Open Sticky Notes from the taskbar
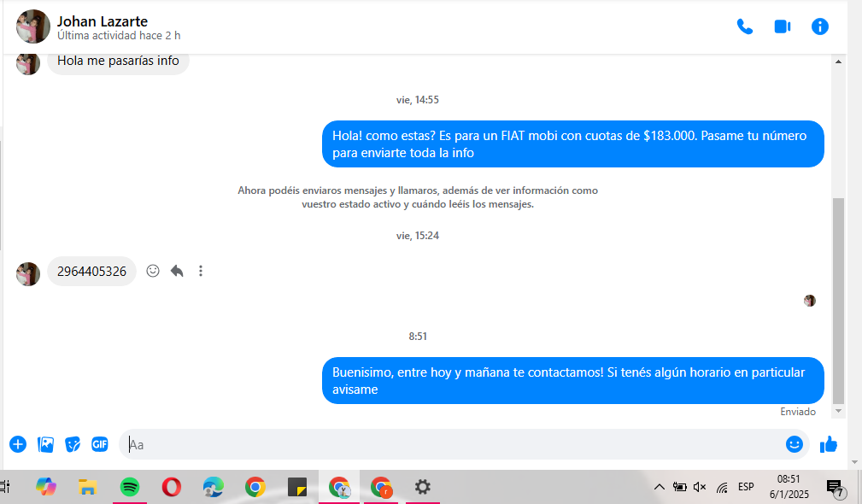Screen dimensions: 862x504 [296, 487]
